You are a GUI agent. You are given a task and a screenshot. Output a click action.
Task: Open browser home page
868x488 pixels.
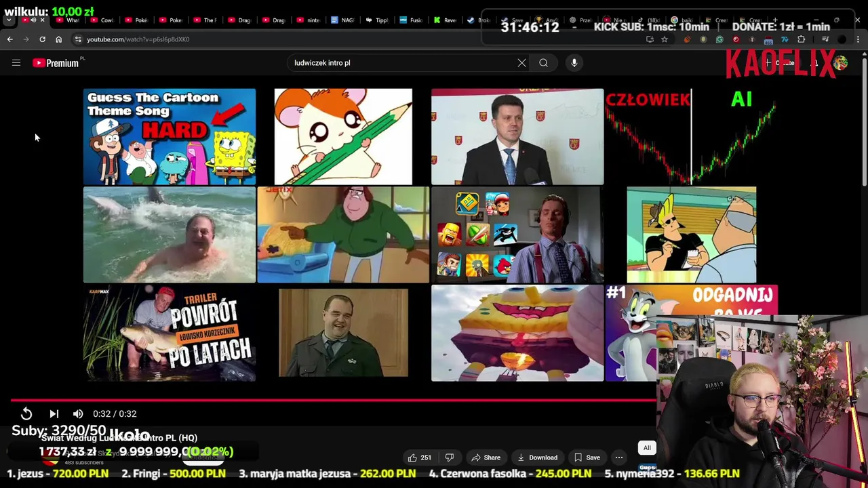point(58,39)
